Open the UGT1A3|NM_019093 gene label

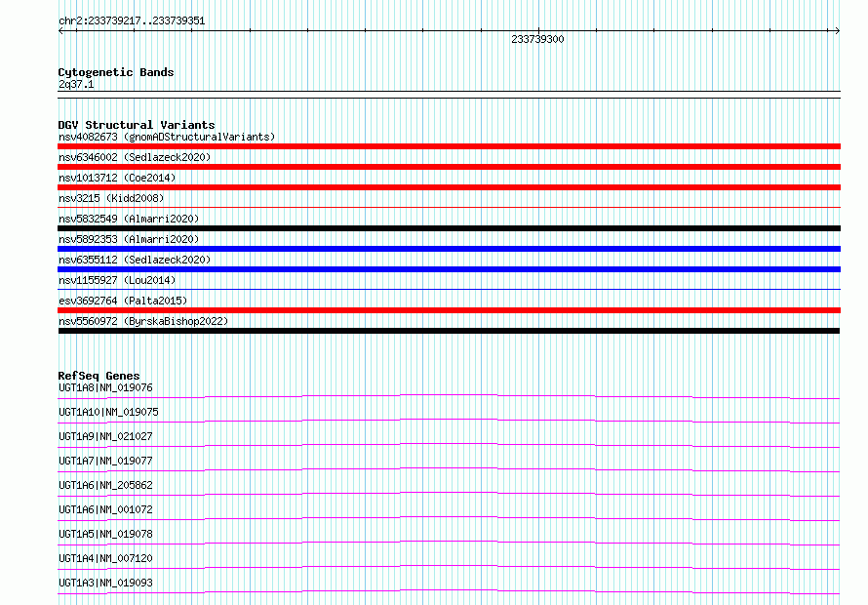point(105,583)
